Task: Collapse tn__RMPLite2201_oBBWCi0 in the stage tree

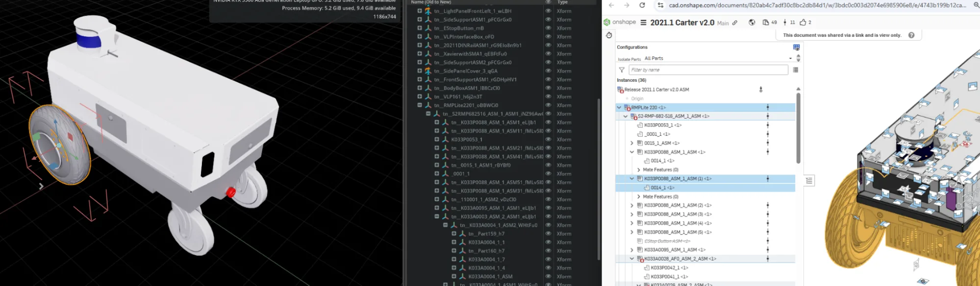Action: (x=420, y=105)
